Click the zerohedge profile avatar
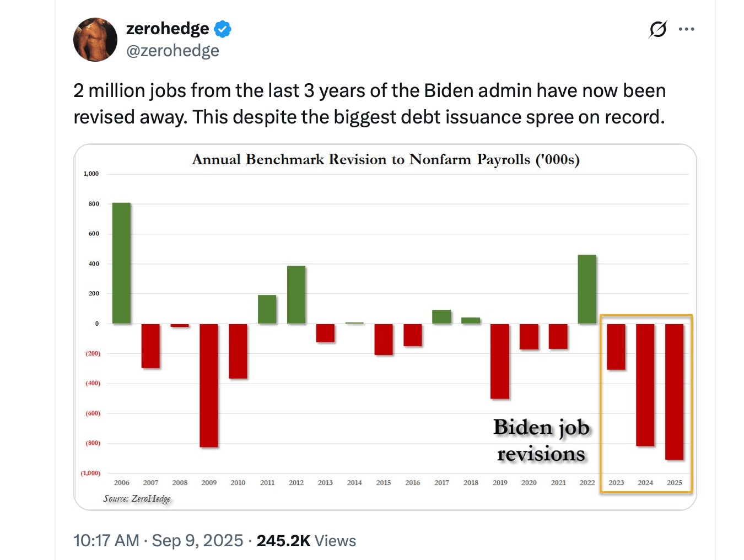 pos(95,39)
